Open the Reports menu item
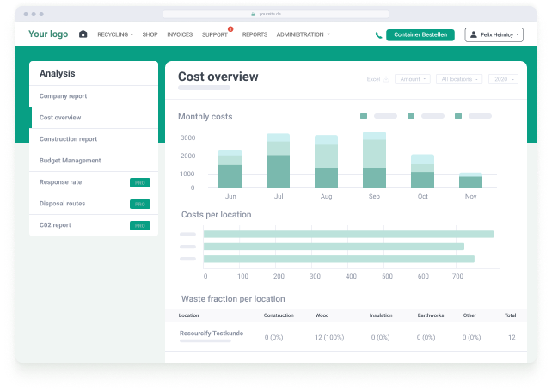 click(x=255, y=34)
